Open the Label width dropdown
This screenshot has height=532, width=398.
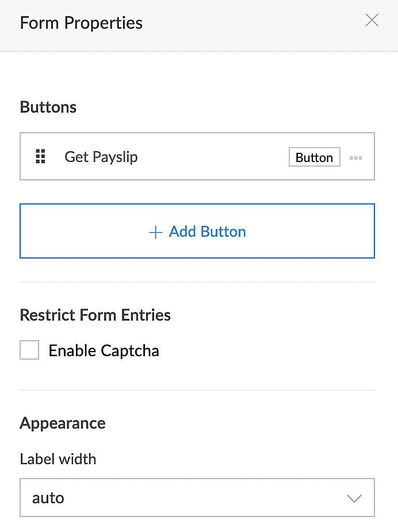197,498
